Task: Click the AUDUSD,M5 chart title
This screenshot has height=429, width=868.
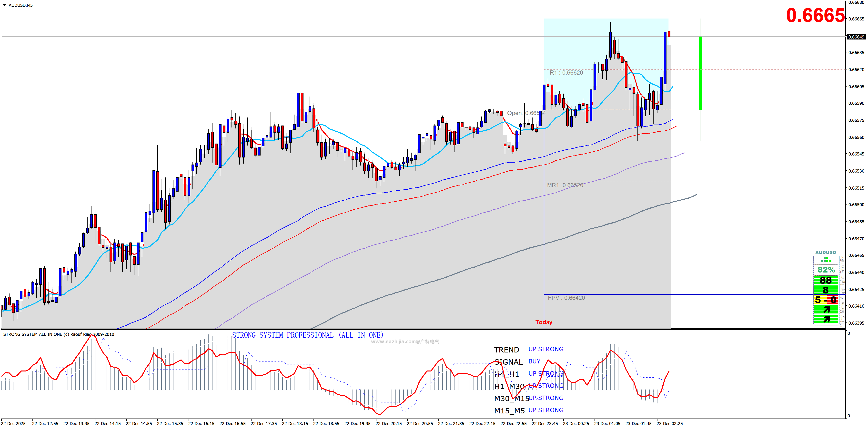Action: [x=20, y=5]
